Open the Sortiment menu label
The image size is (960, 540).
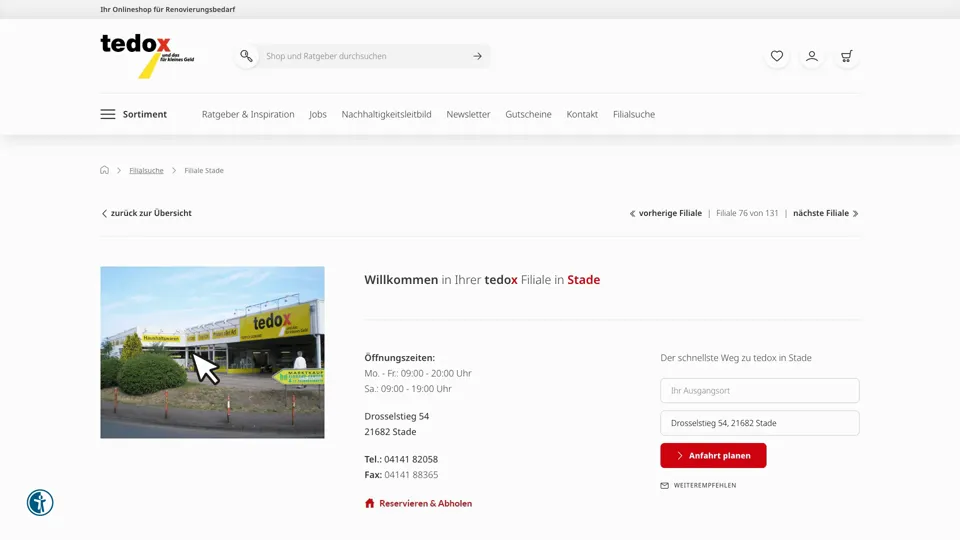144,114
